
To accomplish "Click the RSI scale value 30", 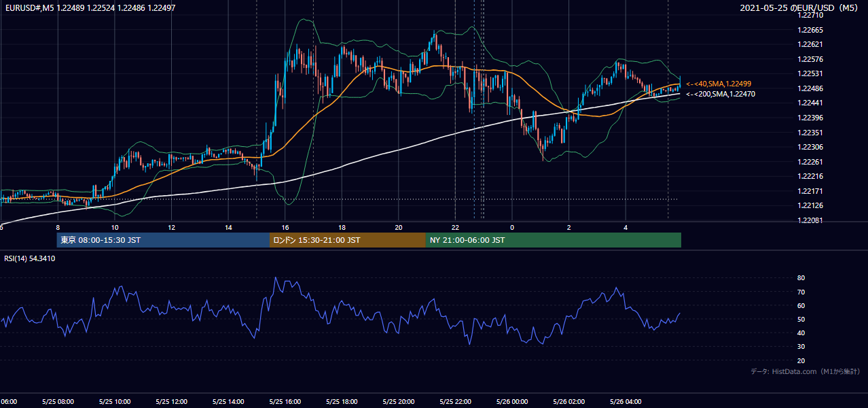I will pos(801,347).
